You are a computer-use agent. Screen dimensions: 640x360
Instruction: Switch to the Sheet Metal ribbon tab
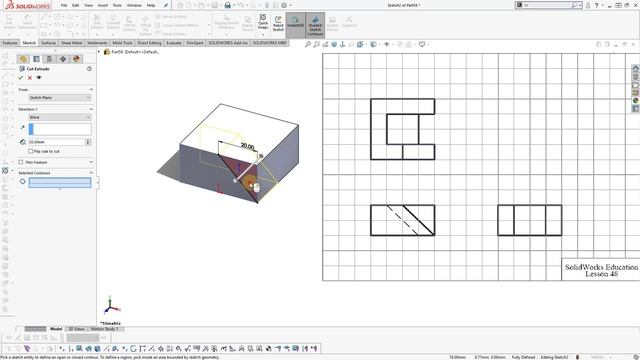pyautogui.click(x=71, y=43)
